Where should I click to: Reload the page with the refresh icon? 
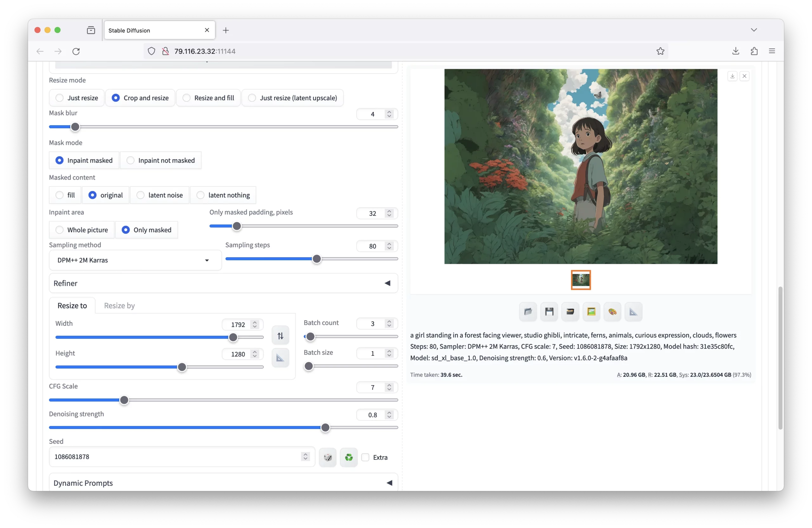click(x=76, y=51)
